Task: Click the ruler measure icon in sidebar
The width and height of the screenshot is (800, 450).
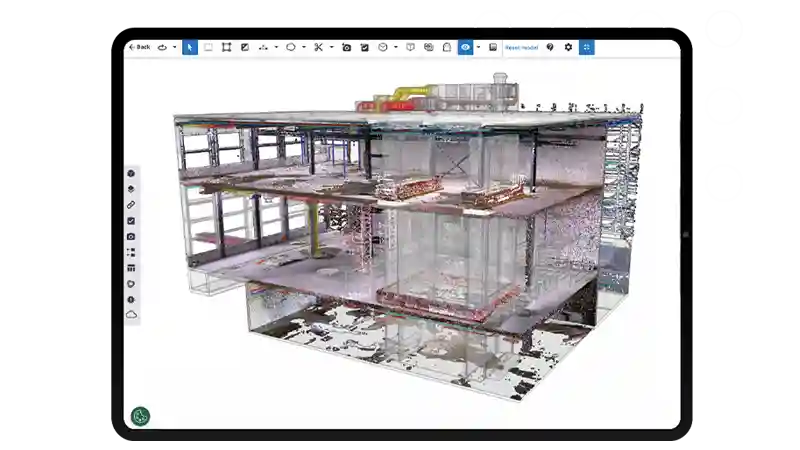Action: [131, 204]
